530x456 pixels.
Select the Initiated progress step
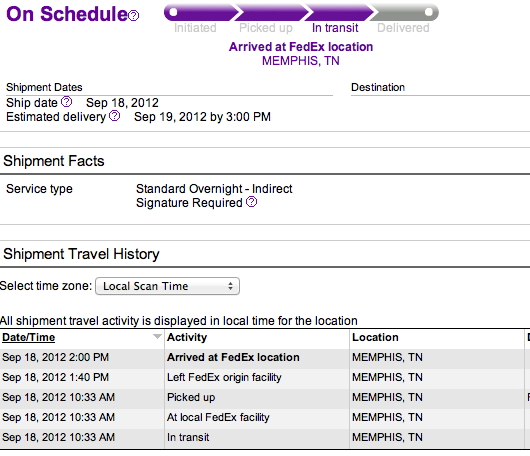coord(195,28)
